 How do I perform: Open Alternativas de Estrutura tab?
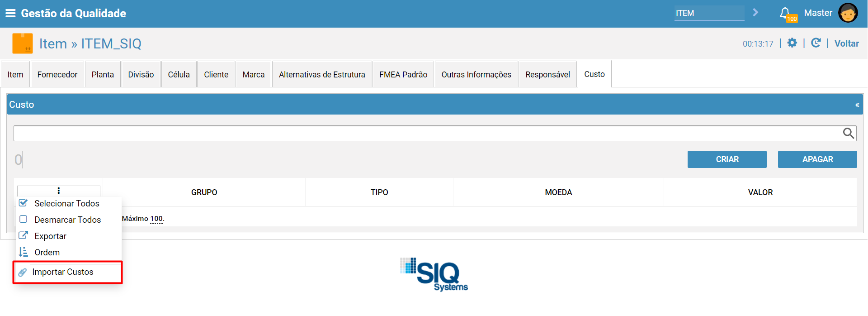(x=322, y=74)
